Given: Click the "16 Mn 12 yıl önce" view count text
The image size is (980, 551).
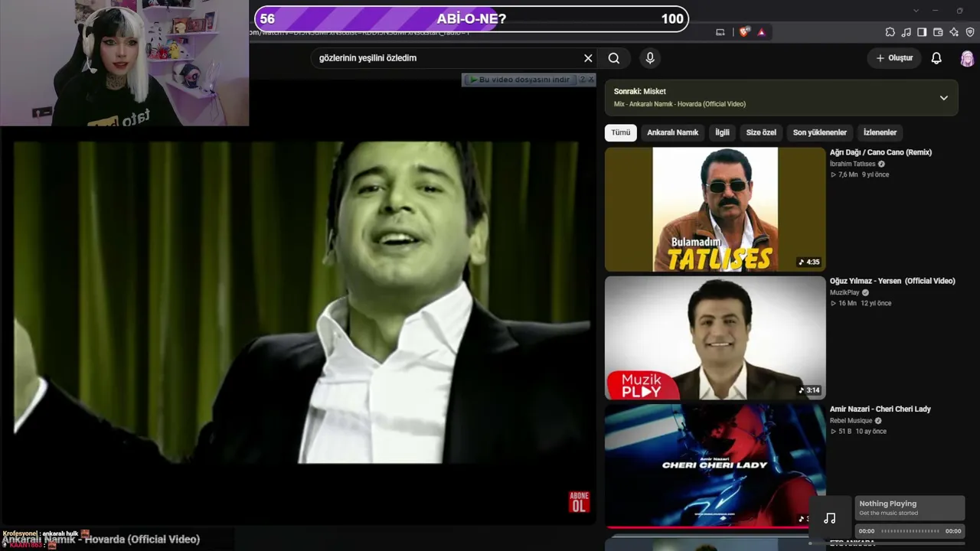Looking at the screenshot, I should point(861,303).
